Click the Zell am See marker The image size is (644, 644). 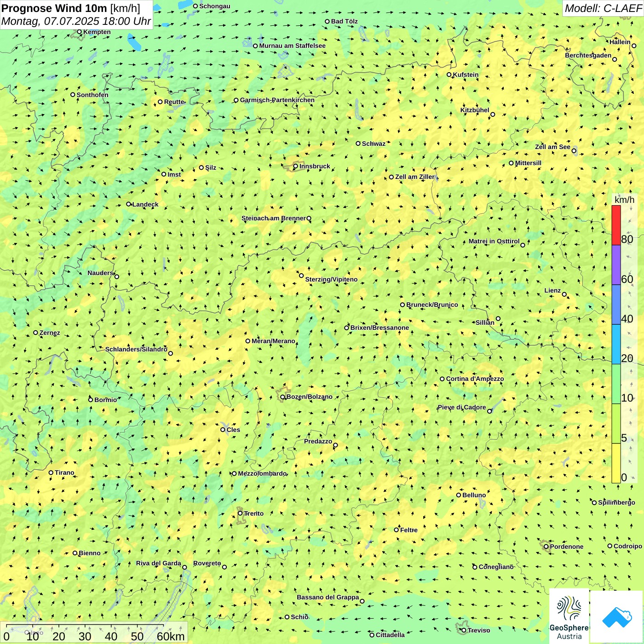point(574,150)
